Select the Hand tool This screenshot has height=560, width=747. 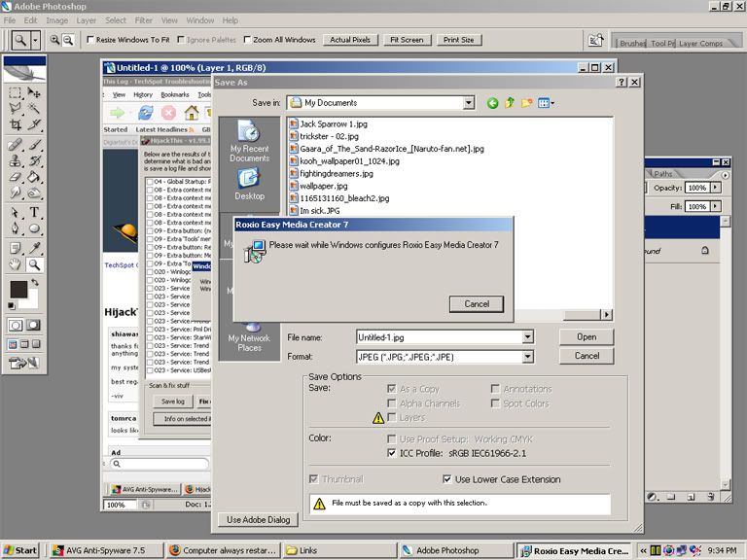click(16, 264)
